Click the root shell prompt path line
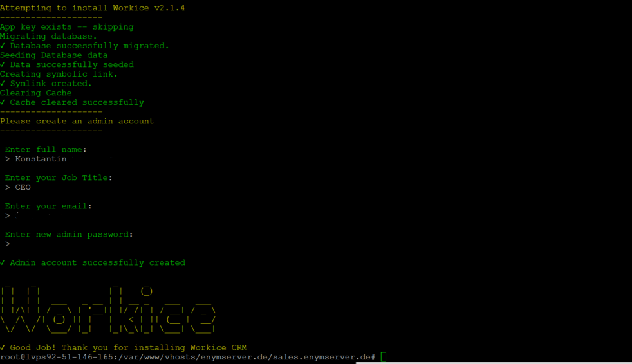The height and width of the screenshot is (364, 632). tap(188, 357)
